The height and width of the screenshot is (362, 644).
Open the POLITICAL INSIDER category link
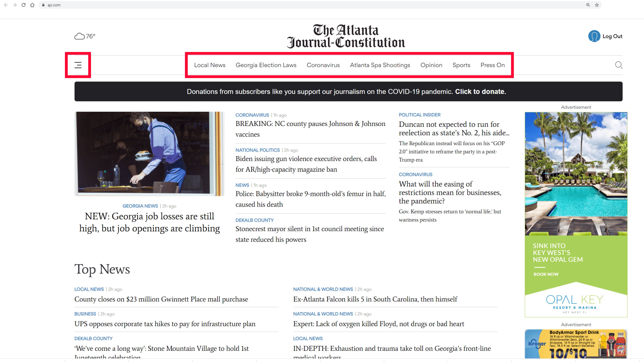(x=419, y=115)
